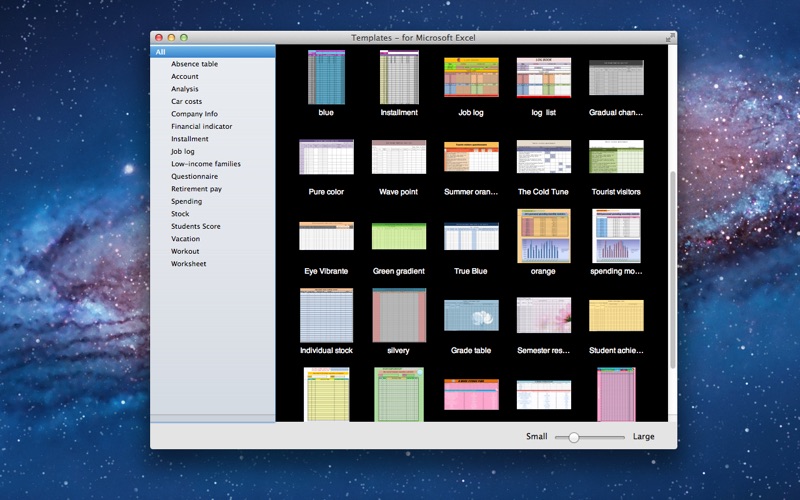The image size is (800, 500).
Task: Click the template list vertical scrollbar
Action: (x=672, y=270)
